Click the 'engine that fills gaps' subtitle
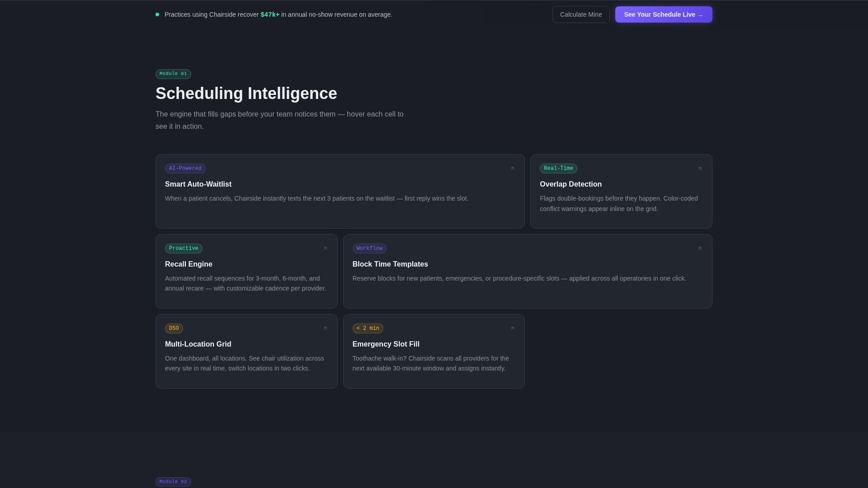Screen dimensions: 868x488 (279, 120)
